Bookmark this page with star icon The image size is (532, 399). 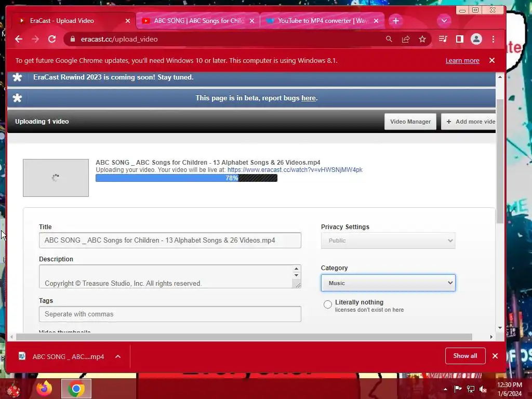point(422,39)
